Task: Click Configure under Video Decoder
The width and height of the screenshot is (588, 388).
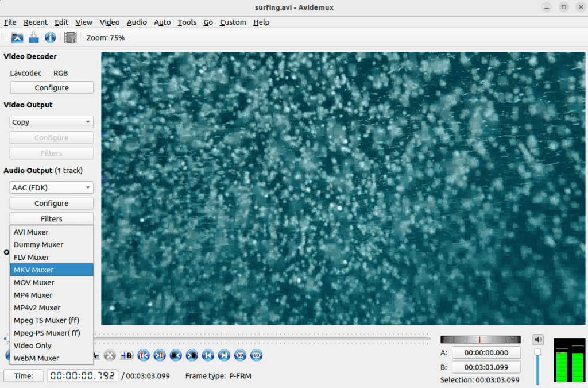Action: point(51,88)
